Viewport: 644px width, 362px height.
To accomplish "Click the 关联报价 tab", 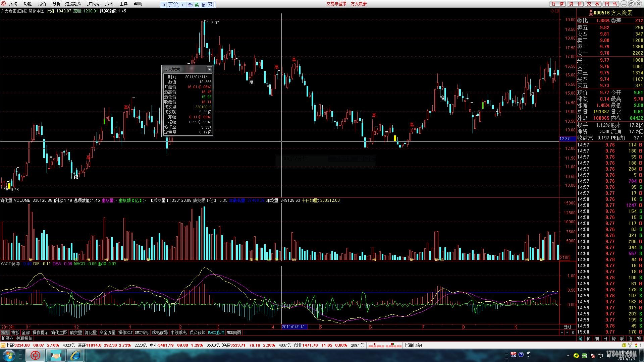I will click(x=24, y=338).
